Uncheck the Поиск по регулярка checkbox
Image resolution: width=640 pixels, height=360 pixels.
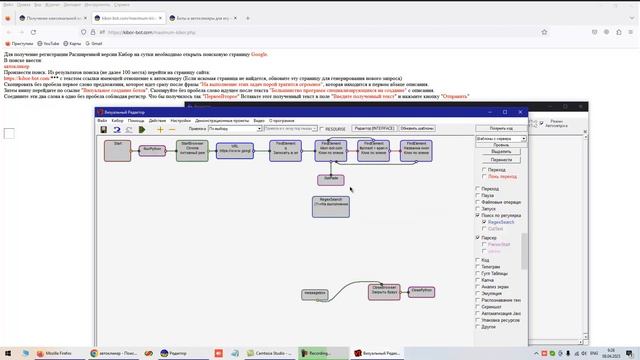pyautogui.click(x=478, y=215)
